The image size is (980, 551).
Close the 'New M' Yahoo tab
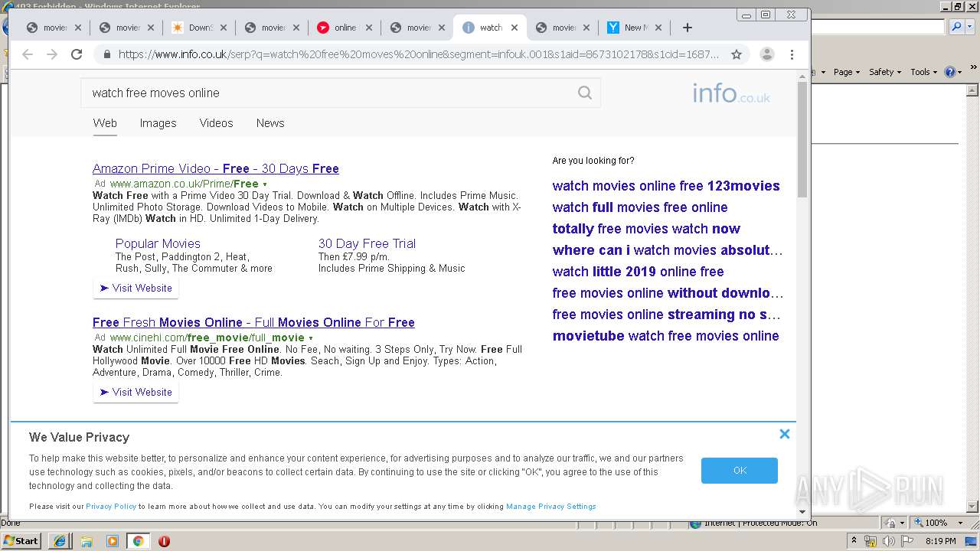[x=658, y=28]
